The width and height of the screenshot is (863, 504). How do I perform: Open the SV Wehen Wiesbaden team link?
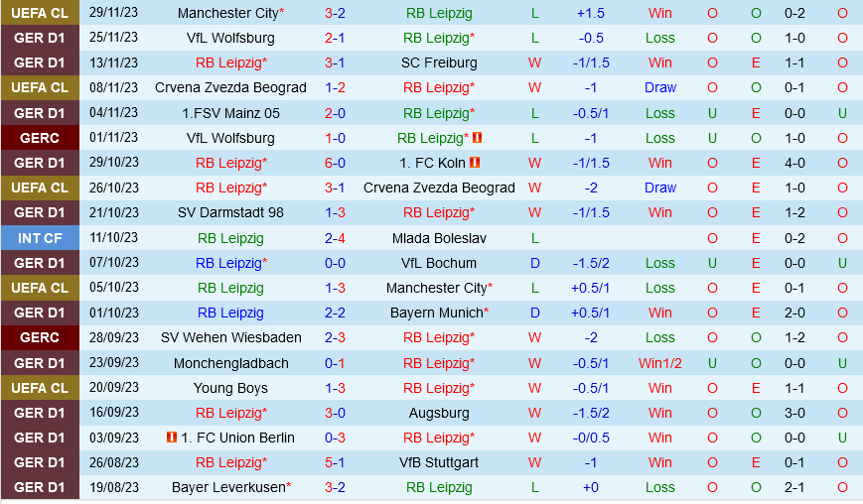230,337
